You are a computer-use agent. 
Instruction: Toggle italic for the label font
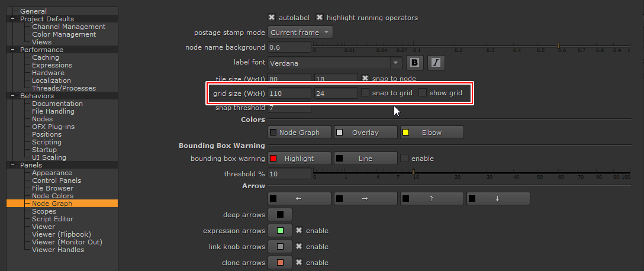436,62
